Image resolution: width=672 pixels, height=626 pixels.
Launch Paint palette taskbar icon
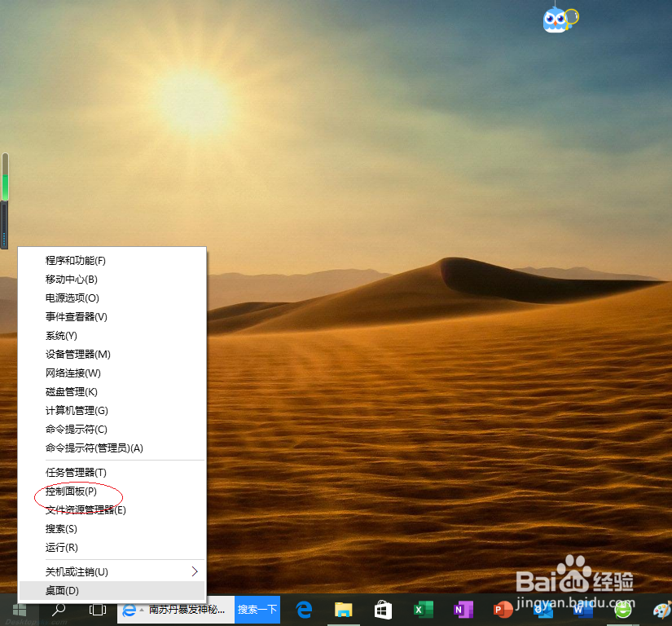(662, 611)
